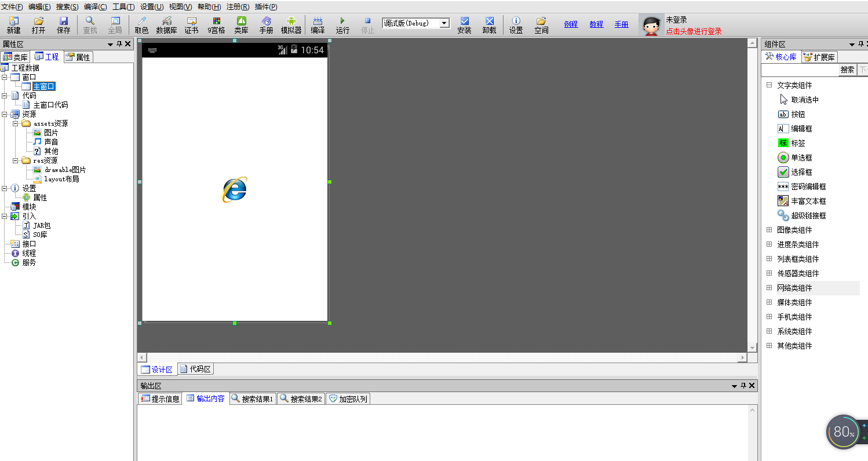Collapse the 文字类组件 component group
Viewport: 868px width, 461px height.
(x=769, y=85)
